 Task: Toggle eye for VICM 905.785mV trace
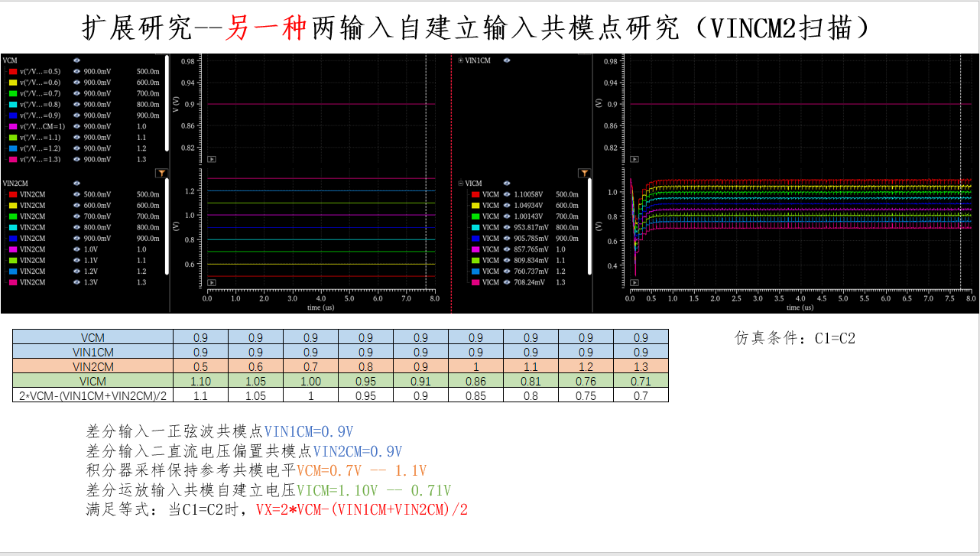[x=507, y=239]
